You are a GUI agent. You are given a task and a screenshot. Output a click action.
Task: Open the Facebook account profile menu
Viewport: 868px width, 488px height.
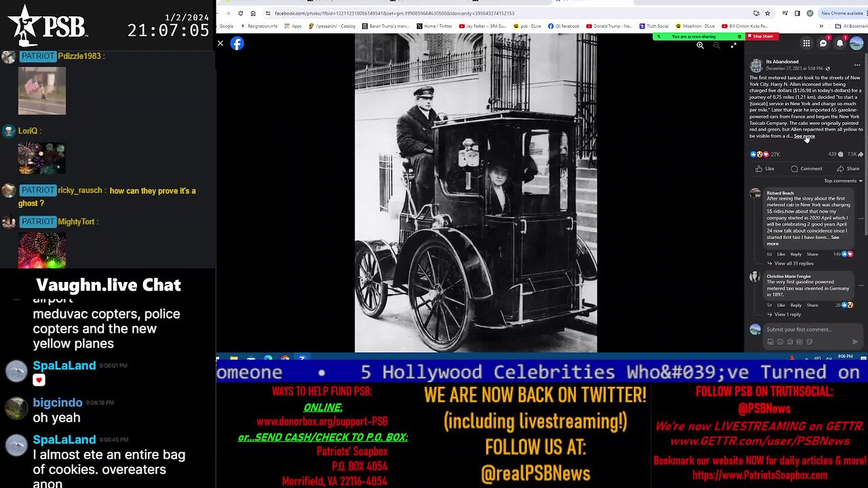click(x=856, y=43)
